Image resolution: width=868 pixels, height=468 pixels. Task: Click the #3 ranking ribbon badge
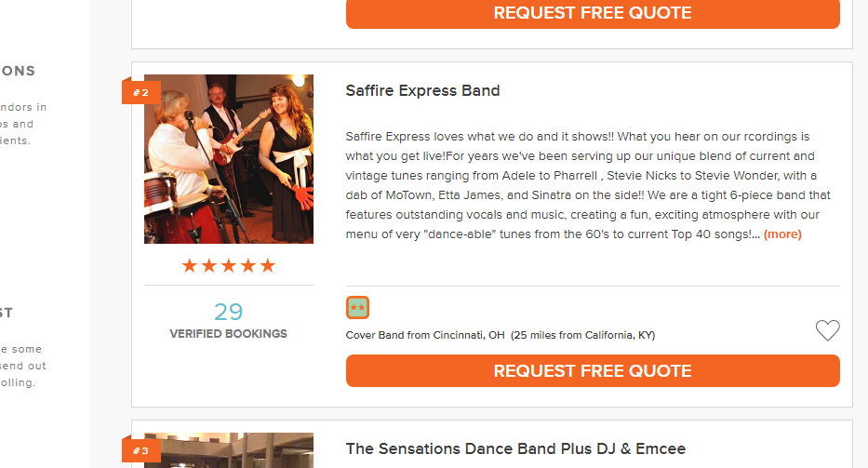click(x=141, y=450)
